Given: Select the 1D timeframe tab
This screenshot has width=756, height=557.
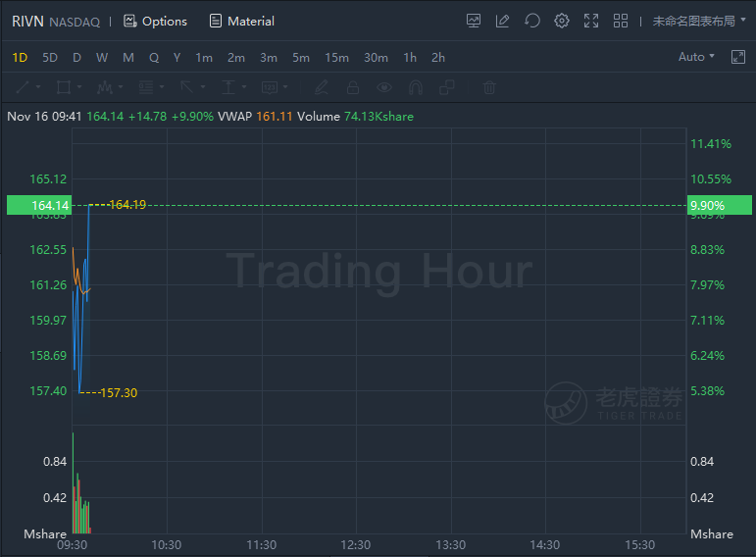Looking at the screenshot, I should [x=20, y=58].
